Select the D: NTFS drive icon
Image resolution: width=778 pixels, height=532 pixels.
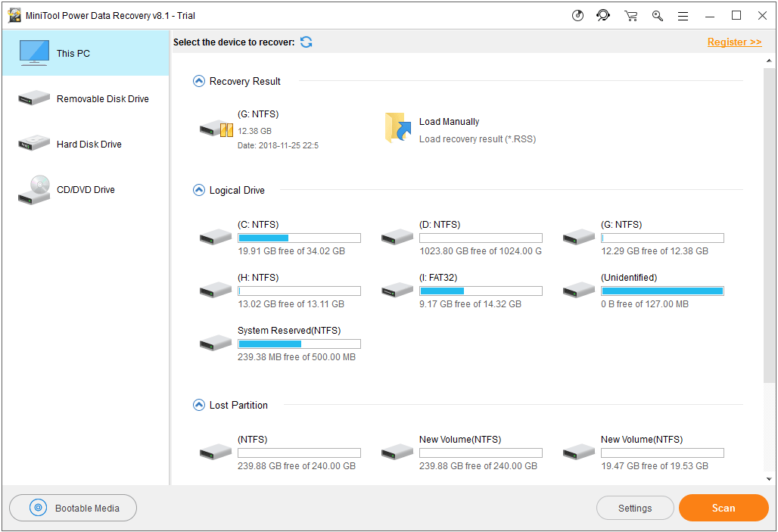397,237
